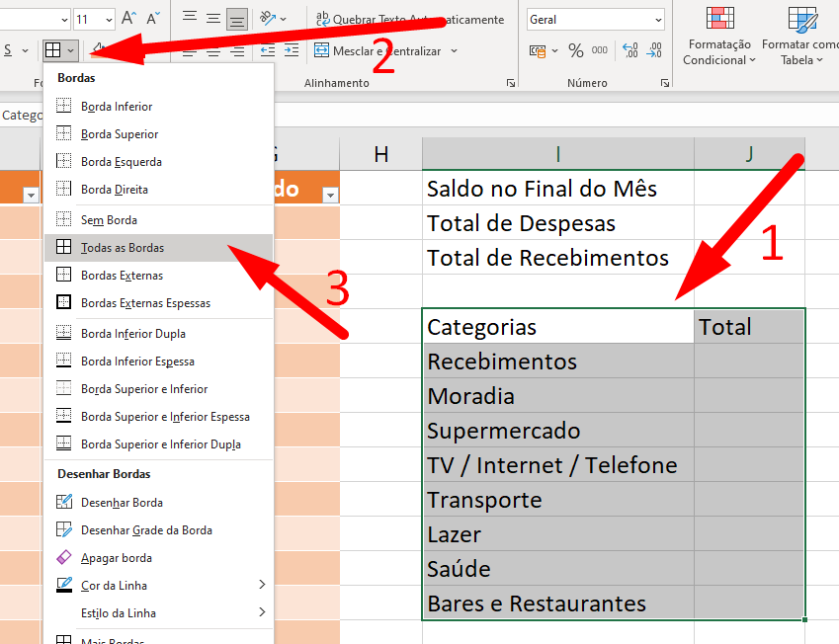Click the Increase Indent icon
Screen dimensions: 839x644
[292, 50]
